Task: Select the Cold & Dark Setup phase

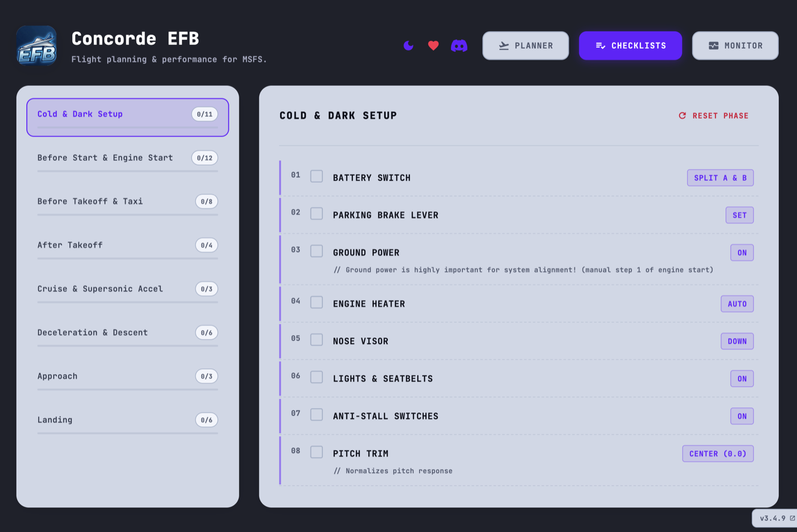Action: coord(128,117)
